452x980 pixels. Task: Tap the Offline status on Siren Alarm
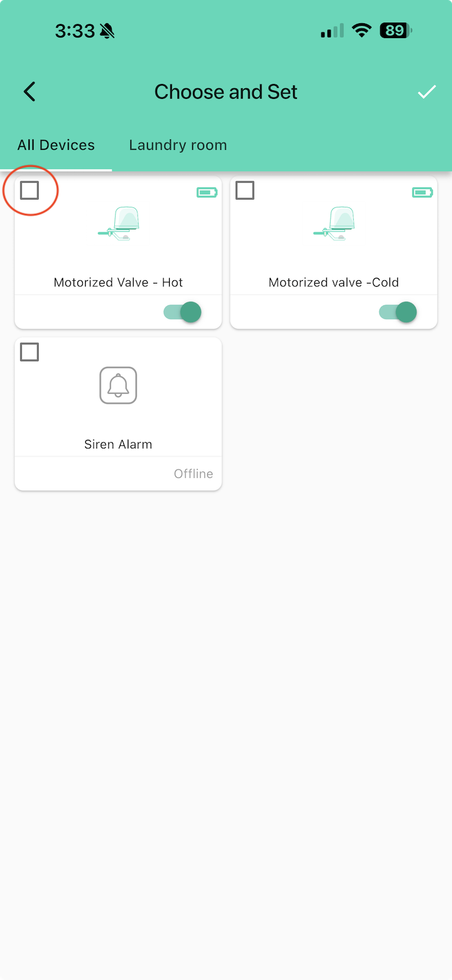[x=193, y=474]
